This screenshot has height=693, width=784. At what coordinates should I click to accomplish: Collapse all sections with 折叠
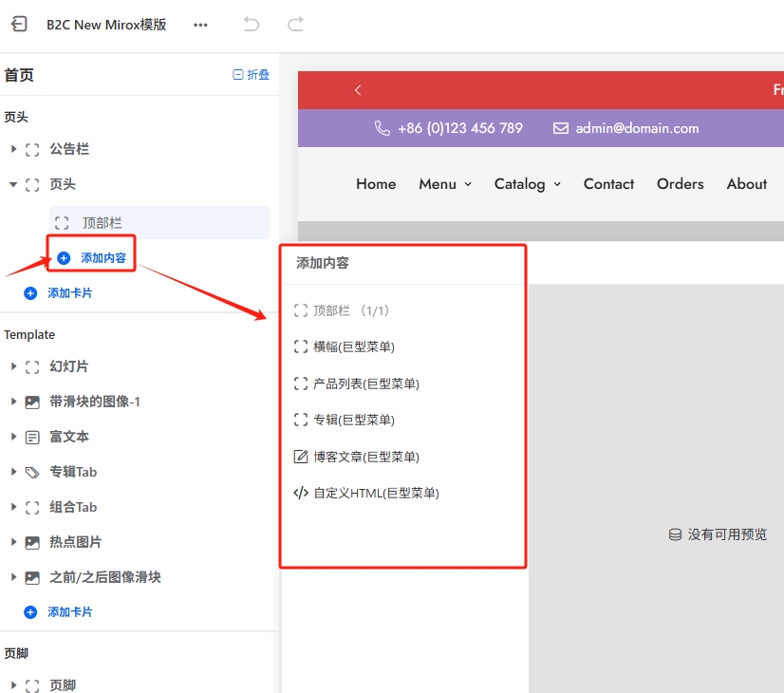(252, 75)
